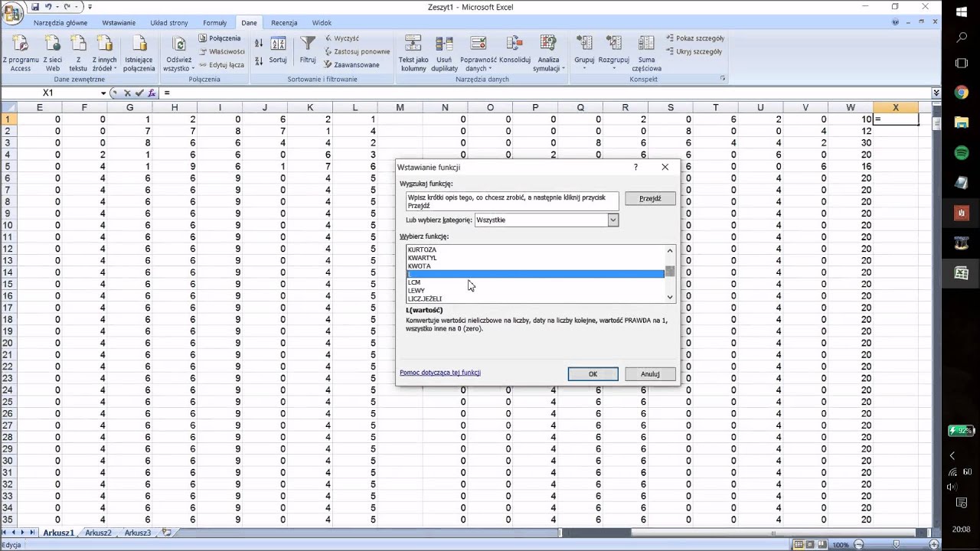Switch to Arkusz2 sheet tab
The height and width of the screenshot is (551, 980).
pos(98,533)
